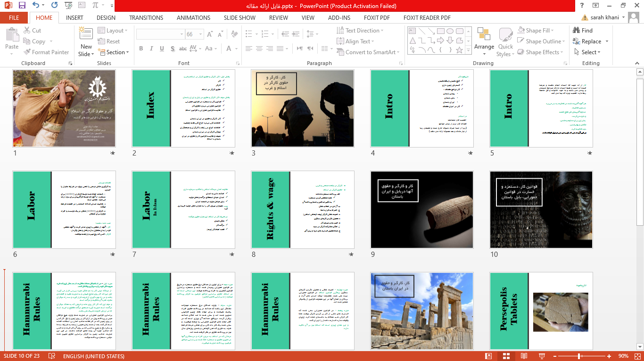Switch to the DESIGN tab

(106, 18)
